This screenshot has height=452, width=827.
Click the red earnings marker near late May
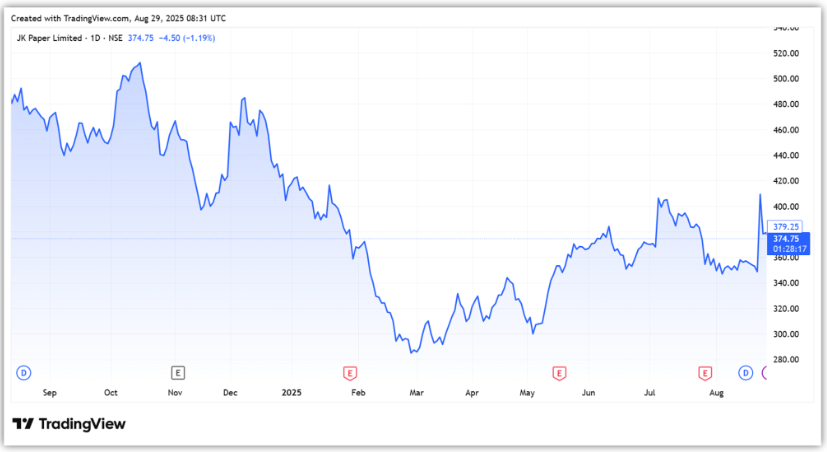click(559, 372)
